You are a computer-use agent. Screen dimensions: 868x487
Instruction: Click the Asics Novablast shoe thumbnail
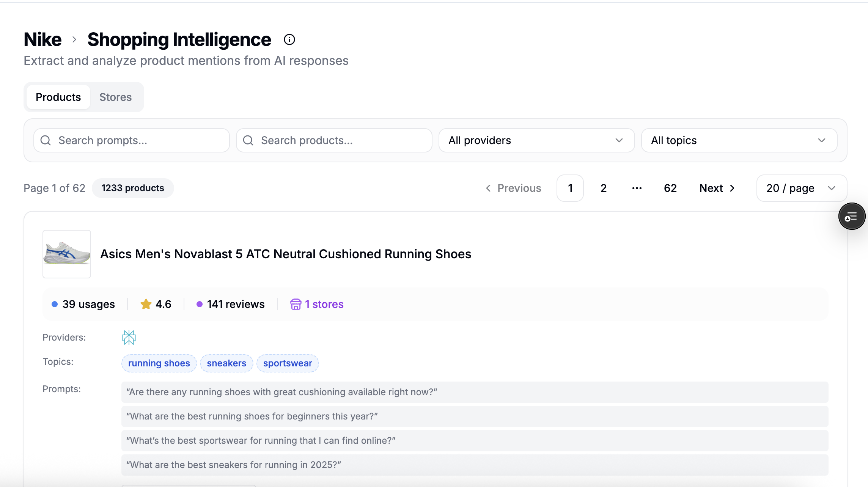point(67,254)
